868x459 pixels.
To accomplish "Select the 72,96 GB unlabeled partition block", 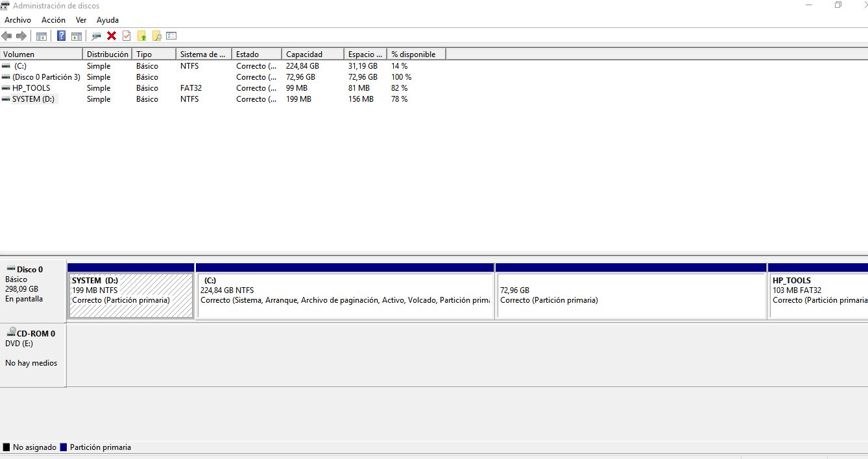I will pyautogui.click(x=631, y=296).
